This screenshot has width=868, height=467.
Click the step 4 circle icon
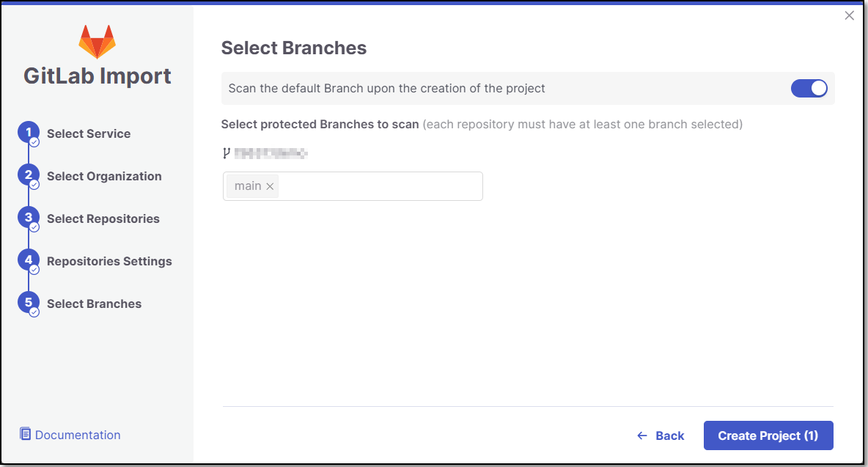(x=29, y=260)
